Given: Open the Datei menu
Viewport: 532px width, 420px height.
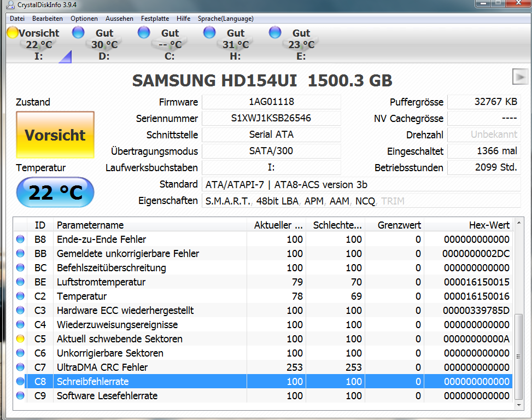Looking at the screenshot, I should [x=17, y=19].
